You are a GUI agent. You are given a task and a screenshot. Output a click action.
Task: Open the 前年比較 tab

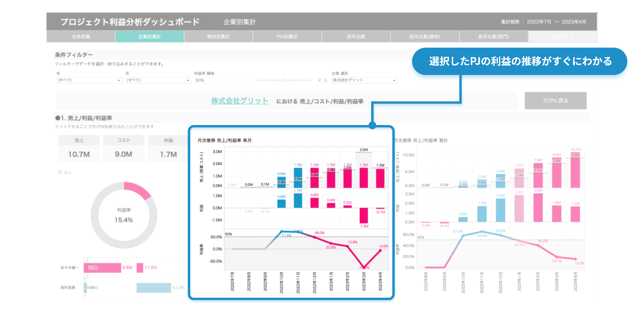(356, 37)
